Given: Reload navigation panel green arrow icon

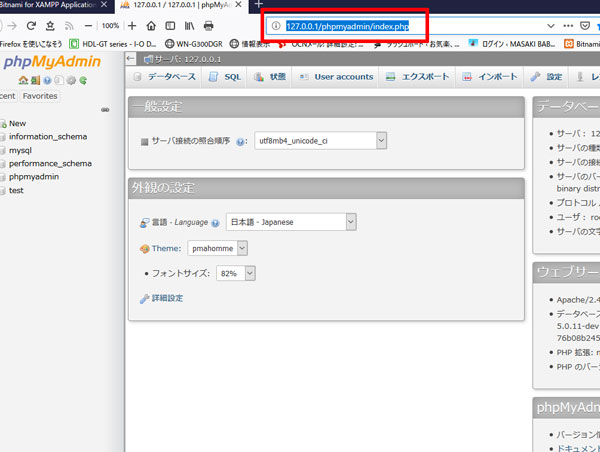Looking at the screenshot, I should (83, 80).
